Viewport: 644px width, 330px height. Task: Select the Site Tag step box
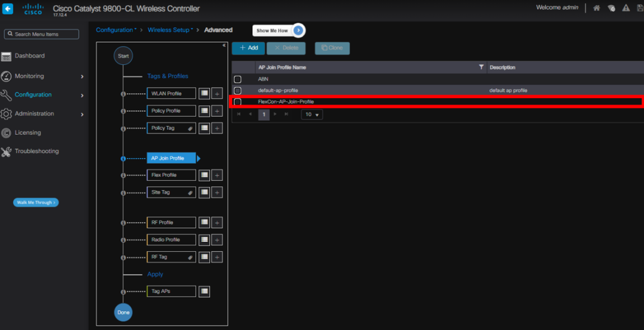(171, 192)
